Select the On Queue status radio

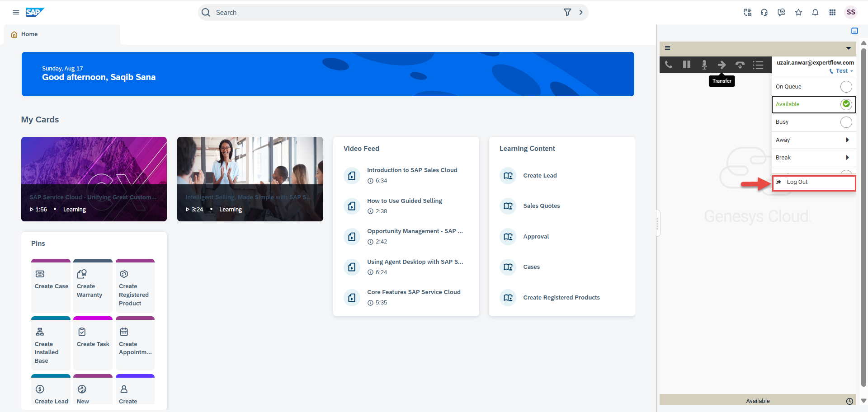[x=846, y=87]
